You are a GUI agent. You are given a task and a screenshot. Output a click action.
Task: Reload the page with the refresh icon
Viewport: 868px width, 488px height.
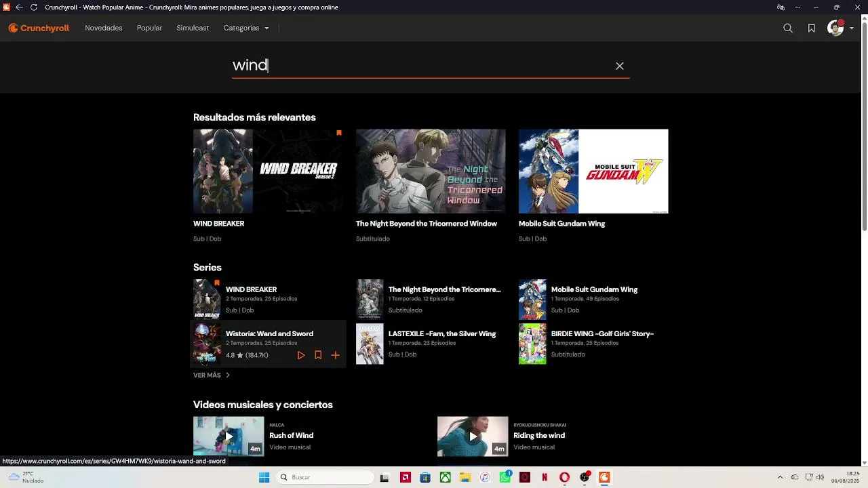[x=34, y=7]
